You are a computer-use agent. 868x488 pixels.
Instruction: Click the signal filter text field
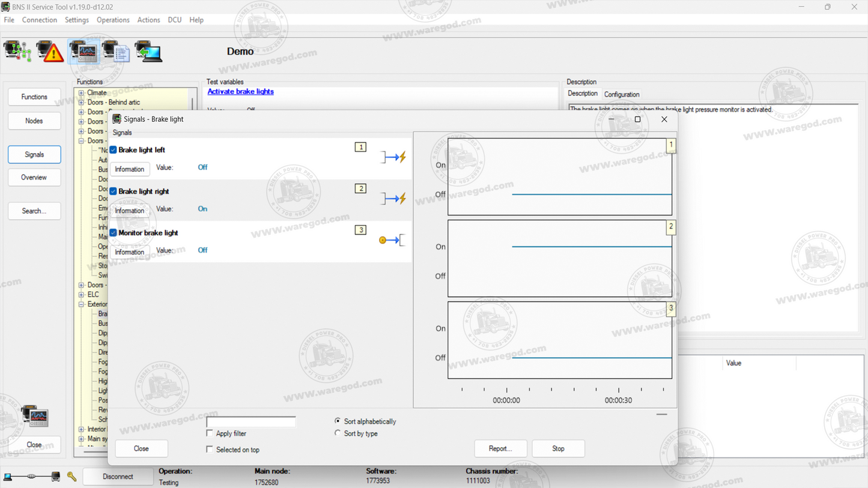(251, 421)
